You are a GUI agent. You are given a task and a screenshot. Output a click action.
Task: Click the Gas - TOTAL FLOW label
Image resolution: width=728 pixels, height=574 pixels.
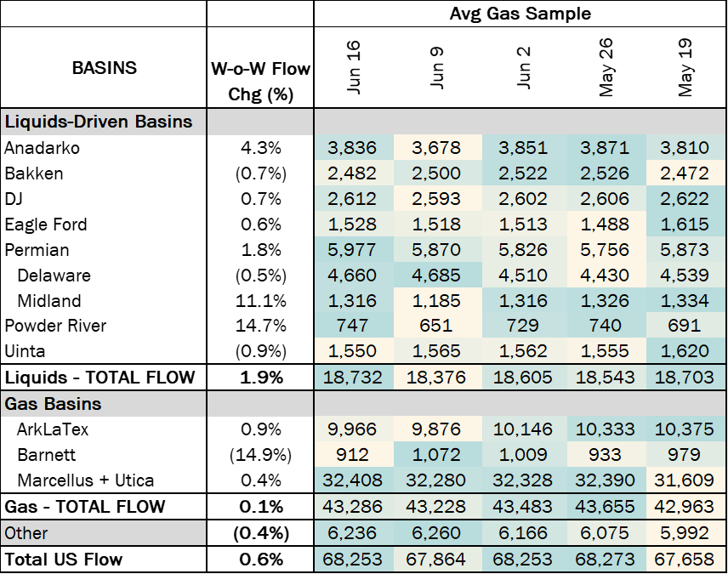point(85,506)
